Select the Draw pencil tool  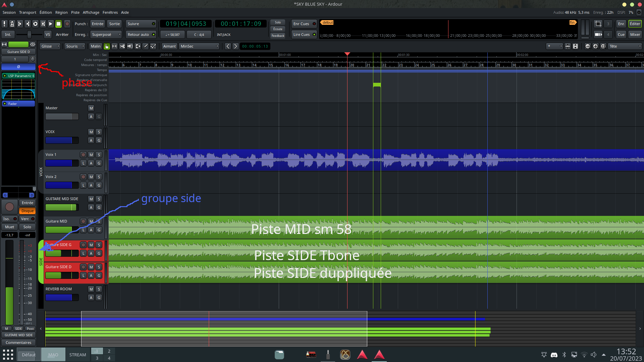[146, 46]
